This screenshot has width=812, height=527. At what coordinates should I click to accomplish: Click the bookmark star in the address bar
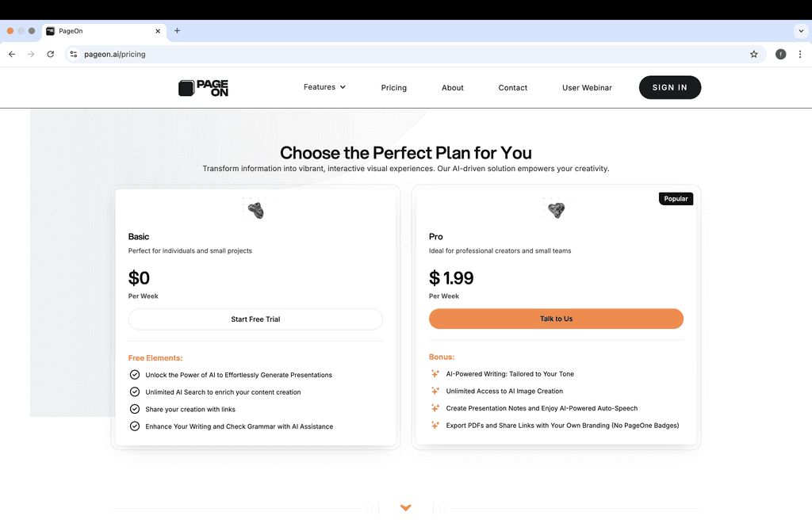coord(754,54)
